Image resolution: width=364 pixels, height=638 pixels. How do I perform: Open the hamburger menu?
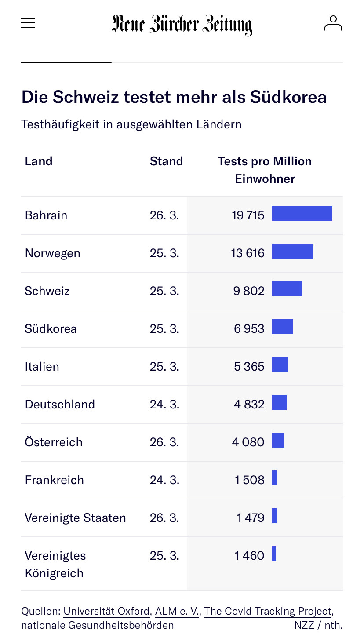pyautogui.click(x=28, y=23)
